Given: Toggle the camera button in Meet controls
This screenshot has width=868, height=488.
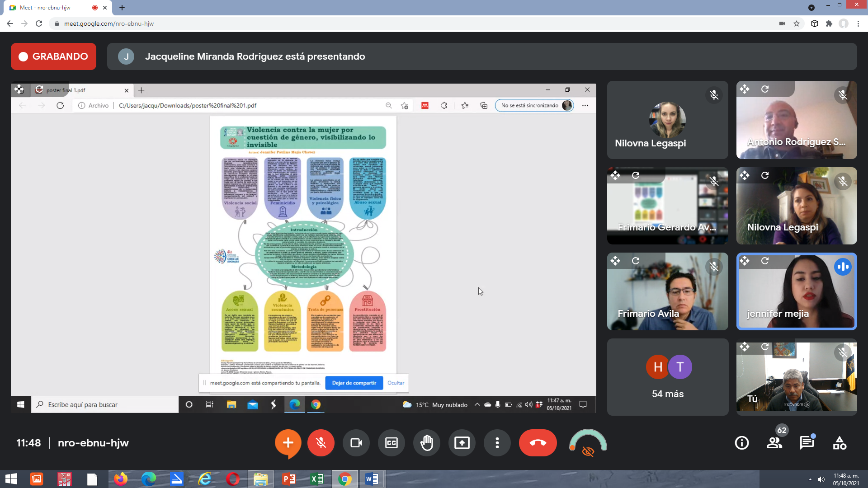Looking at the screenshot, I should pos(356,443).
